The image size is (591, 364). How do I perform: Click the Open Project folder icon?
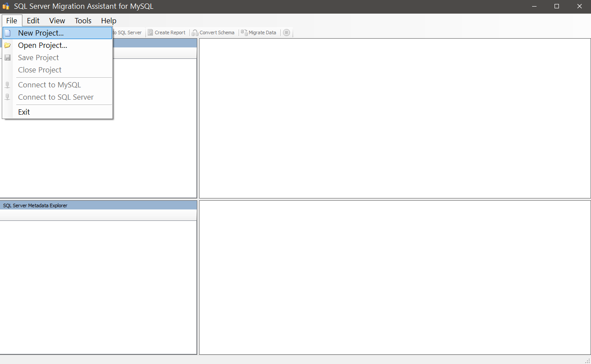(x=8, y=45)
